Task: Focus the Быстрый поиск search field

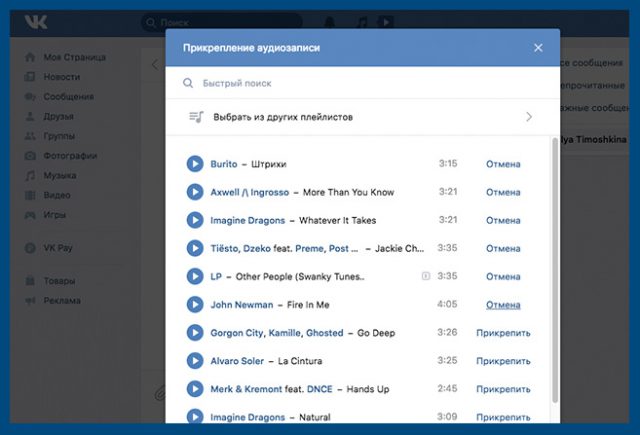Action: pos(362,83)
